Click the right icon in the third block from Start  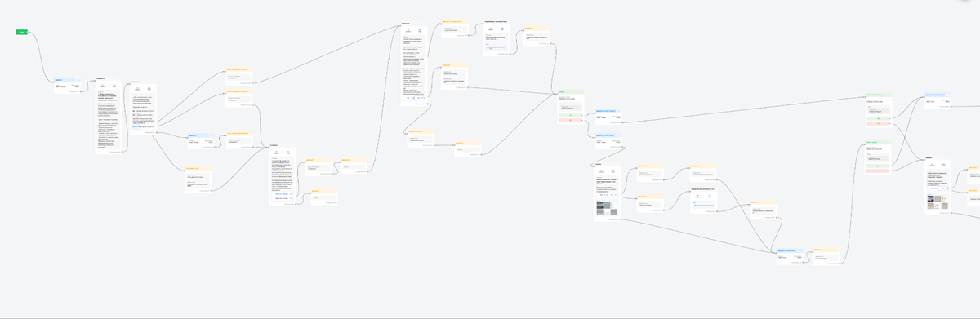pyautogui.click(x=149, y=89)
